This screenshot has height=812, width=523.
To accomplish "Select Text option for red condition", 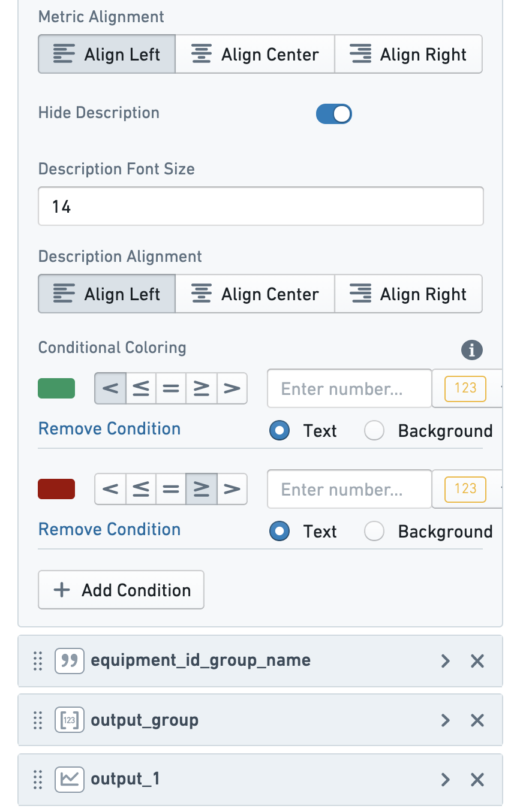I will coord(279,532).
